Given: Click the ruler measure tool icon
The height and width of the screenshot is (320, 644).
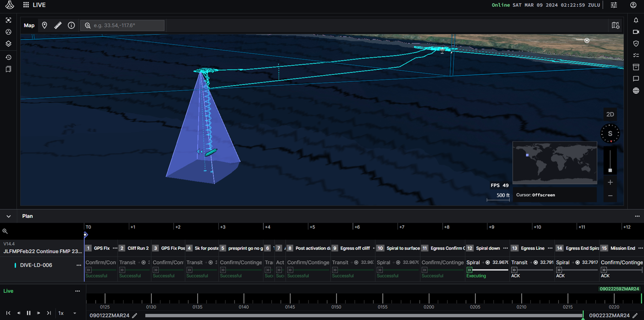Looking at the screenshot, I should (x=58, y=25).
